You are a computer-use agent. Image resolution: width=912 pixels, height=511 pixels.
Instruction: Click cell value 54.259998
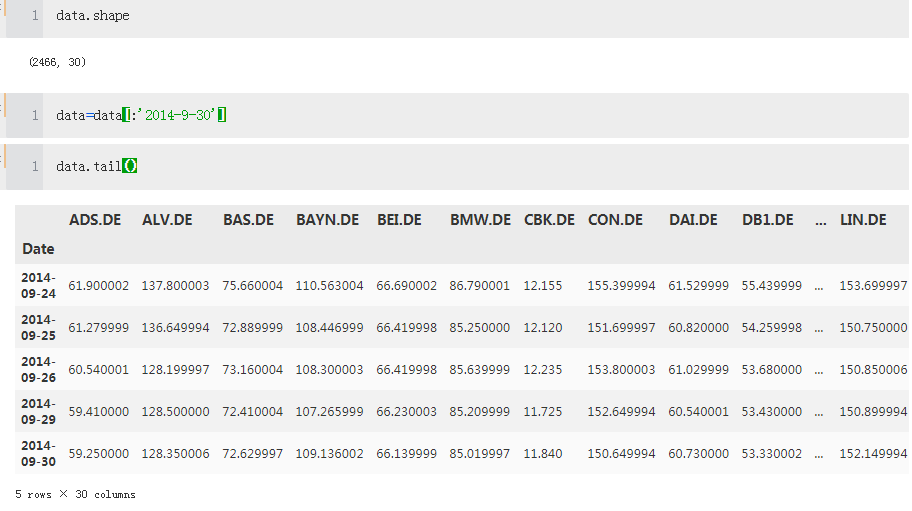pyautogui.click(x=771, y=327)
